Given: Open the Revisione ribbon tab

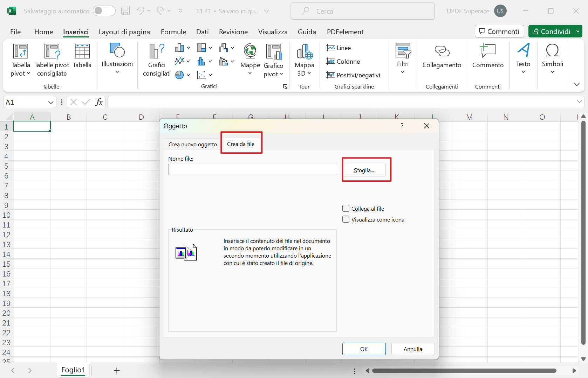Looking at the screenshot, I should [x=233, y=32].
